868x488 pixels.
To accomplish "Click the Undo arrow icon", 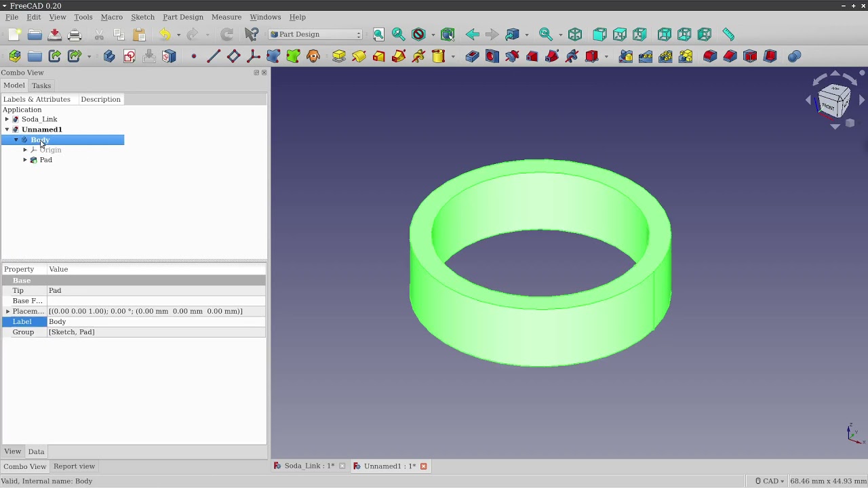I will tap(165, 35).
